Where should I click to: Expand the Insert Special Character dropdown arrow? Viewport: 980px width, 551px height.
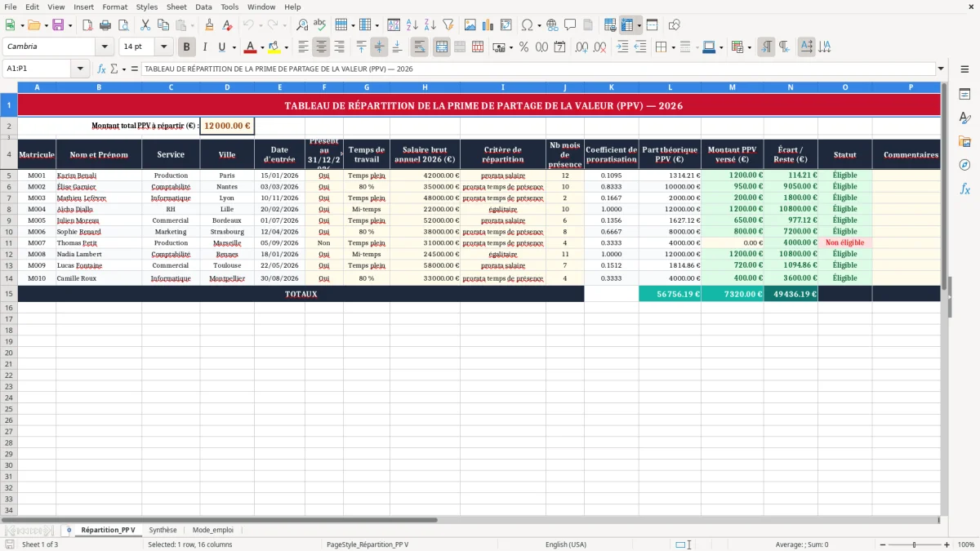coord(539,25)
